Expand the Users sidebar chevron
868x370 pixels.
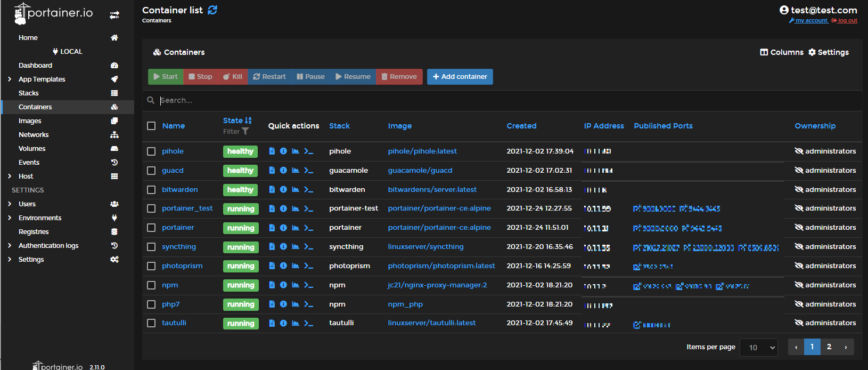[x=10, y=204]
